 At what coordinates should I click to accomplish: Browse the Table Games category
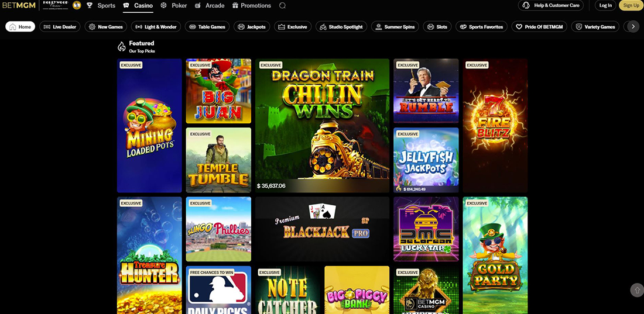pyautogui.click(x=207, y=27)
